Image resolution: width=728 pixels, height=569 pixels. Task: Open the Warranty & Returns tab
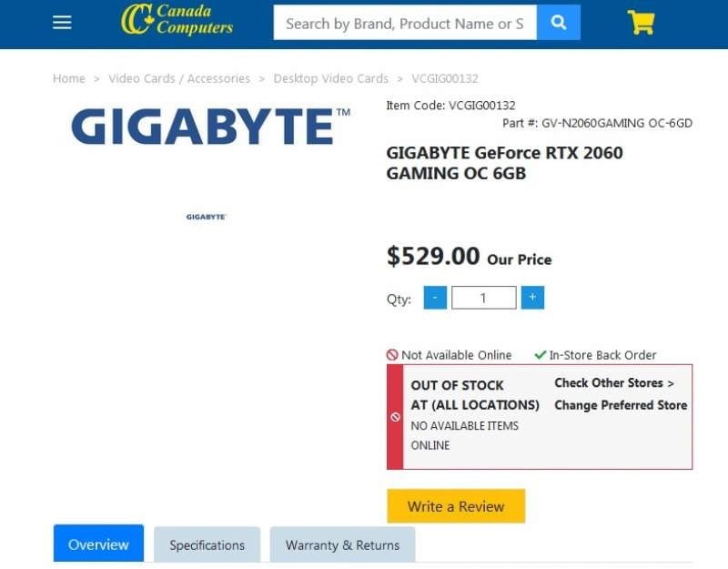(342, 545)
